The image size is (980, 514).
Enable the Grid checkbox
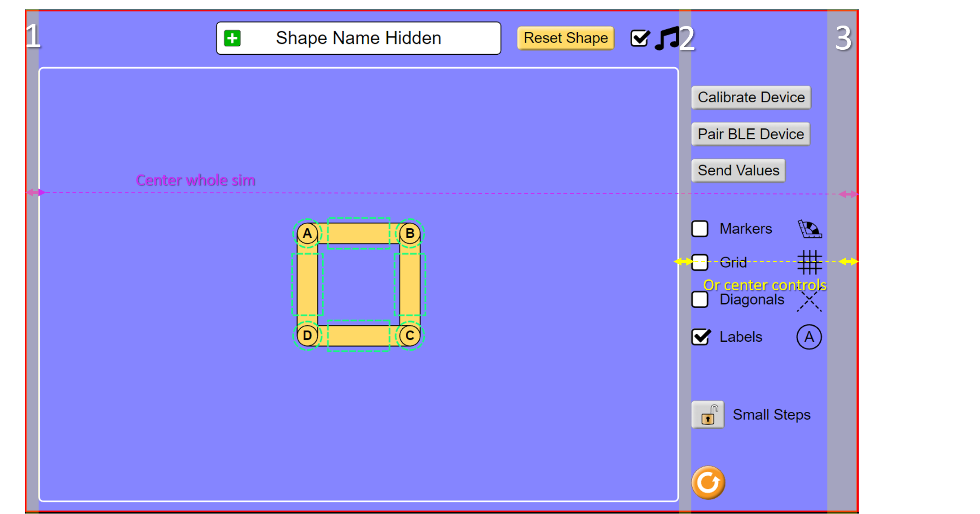(699, 263)
